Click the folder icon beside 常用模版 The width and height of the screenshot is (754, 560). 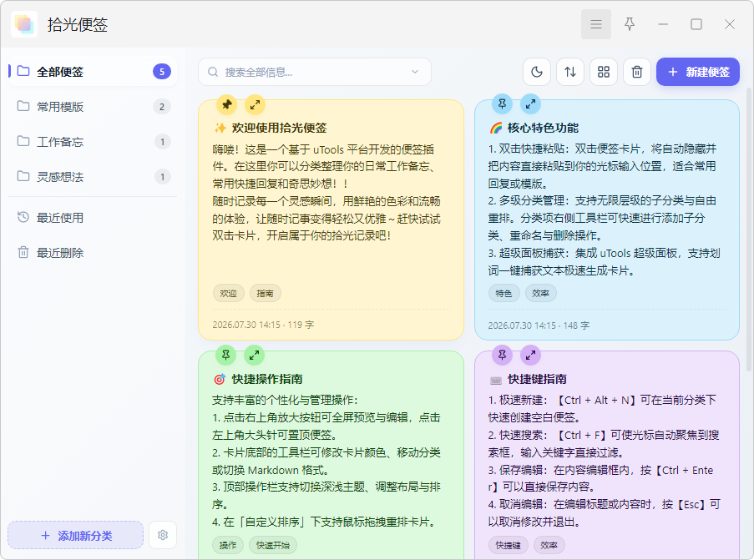tap(23, 106)
